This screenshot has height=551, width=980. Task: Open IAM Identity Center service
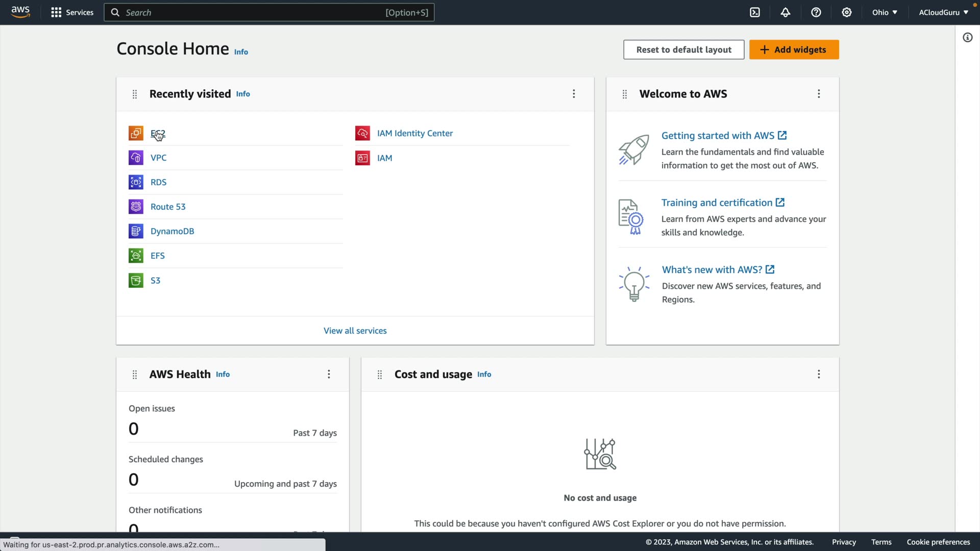pos(414,133)
